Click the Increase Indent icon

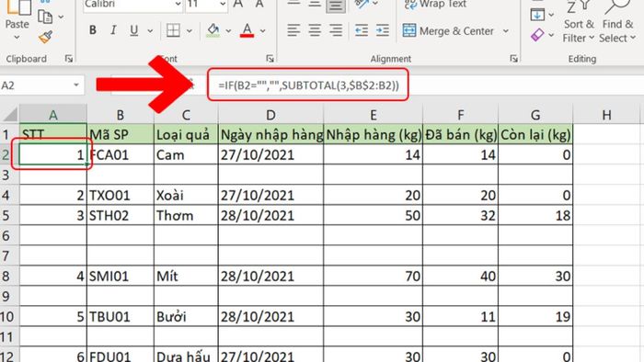tap(383, 30)
